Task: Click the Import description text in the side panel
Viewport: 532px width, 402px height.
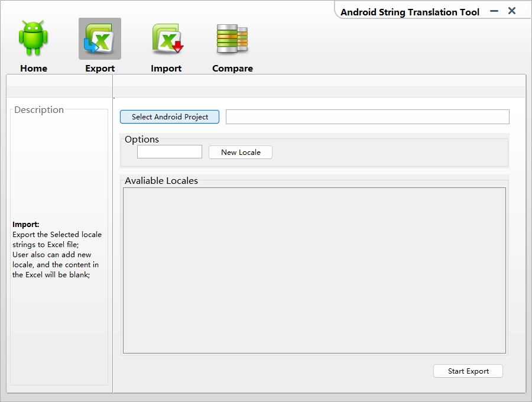Action: click(57, 249)
